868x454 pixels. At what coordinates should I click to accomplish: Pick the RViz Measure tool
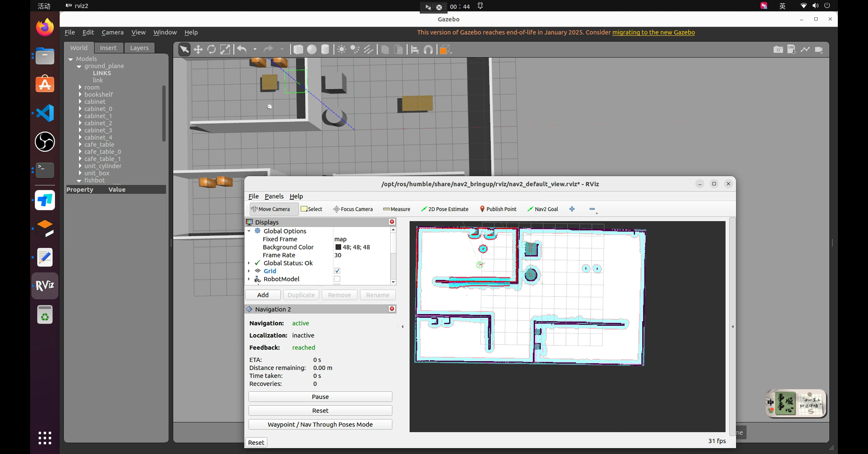pos(397,209)
